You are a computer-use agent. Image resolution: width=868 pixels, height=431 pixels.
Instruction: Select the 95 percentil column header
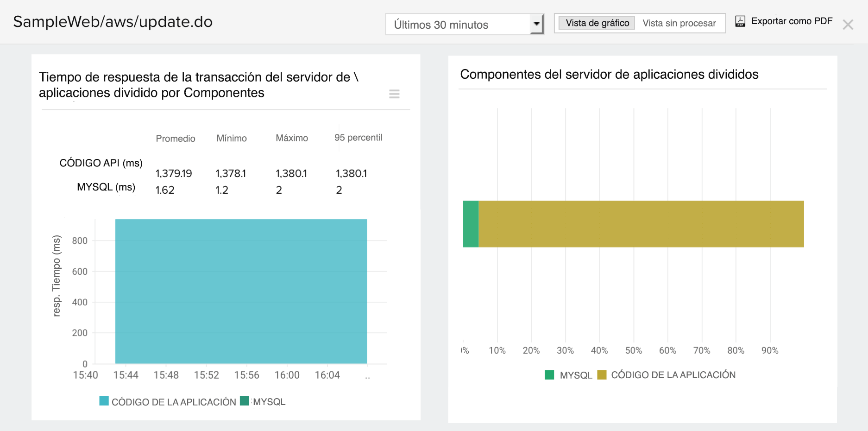[x=358, y=138]
